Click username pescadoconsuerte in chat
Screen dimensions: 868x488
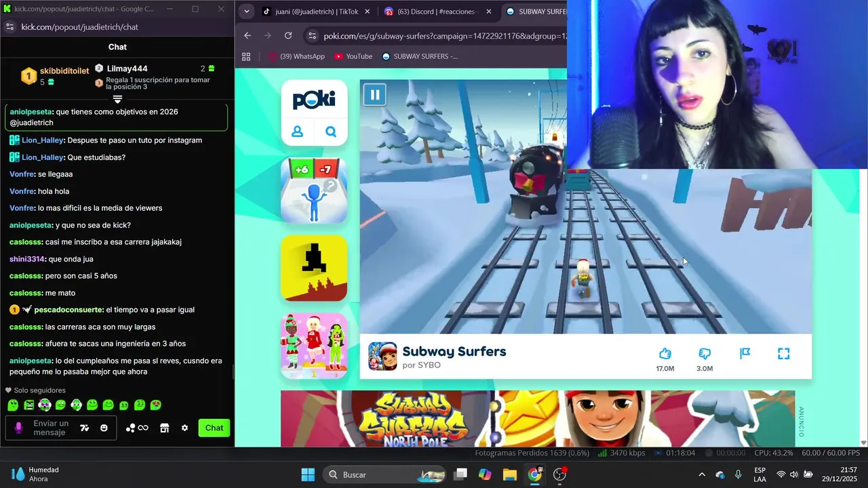pos(66,310)
